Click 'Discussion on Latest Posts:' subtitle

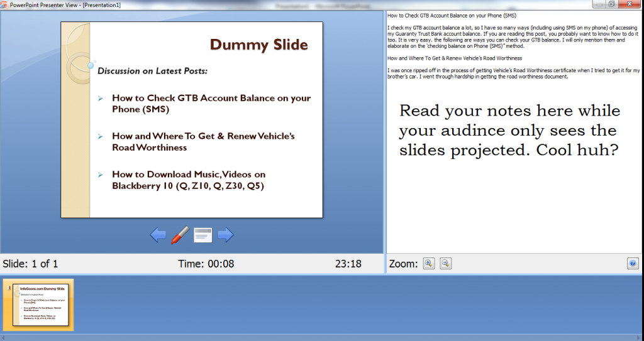(x=152, y=71)
